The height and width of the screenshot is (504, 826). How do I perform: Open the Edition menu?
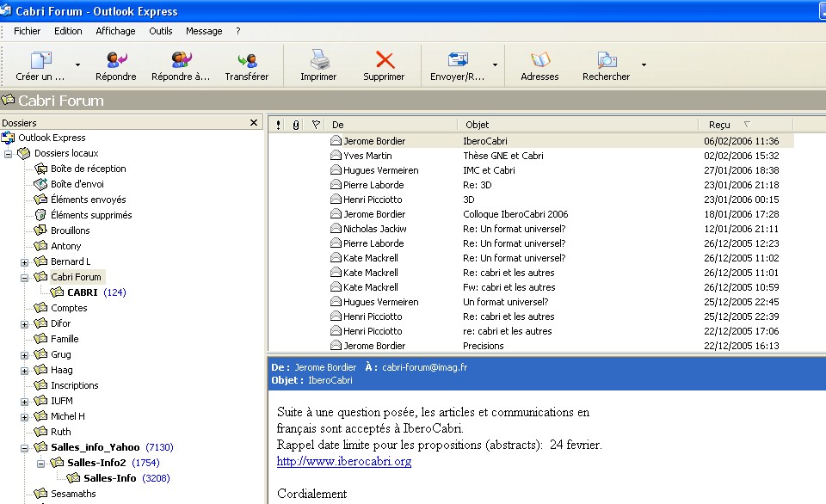[x=68, y=31]
